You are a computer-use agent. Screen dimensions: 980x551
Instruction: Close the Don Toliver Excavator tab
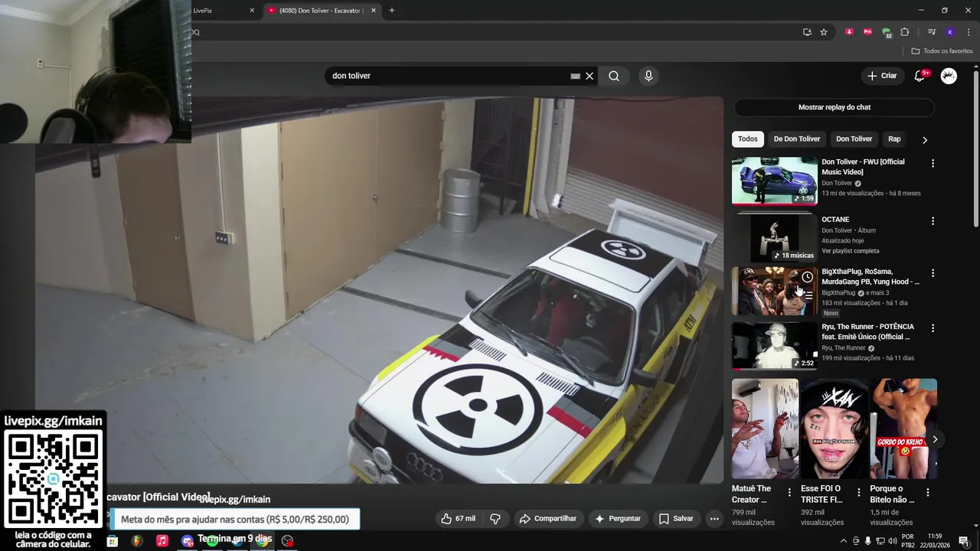(374, 11)
